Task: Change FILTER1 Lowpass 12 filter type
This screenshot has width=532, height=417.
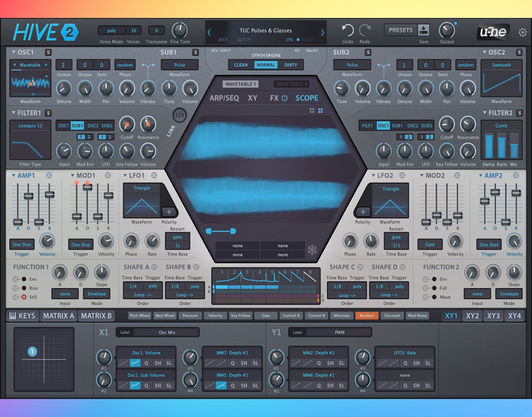Action: coord(30,126)
